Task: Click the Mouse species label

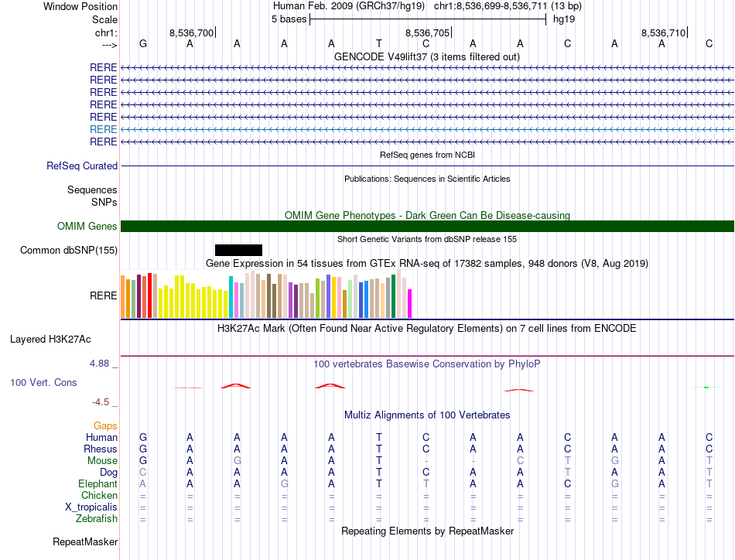Action: tap(102, 461)
